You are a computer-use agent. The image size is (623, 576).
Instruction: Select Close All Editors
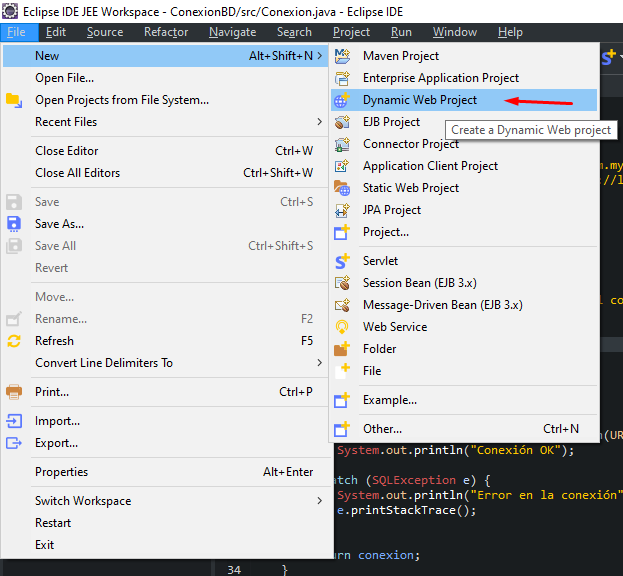[x=78, y=173]
